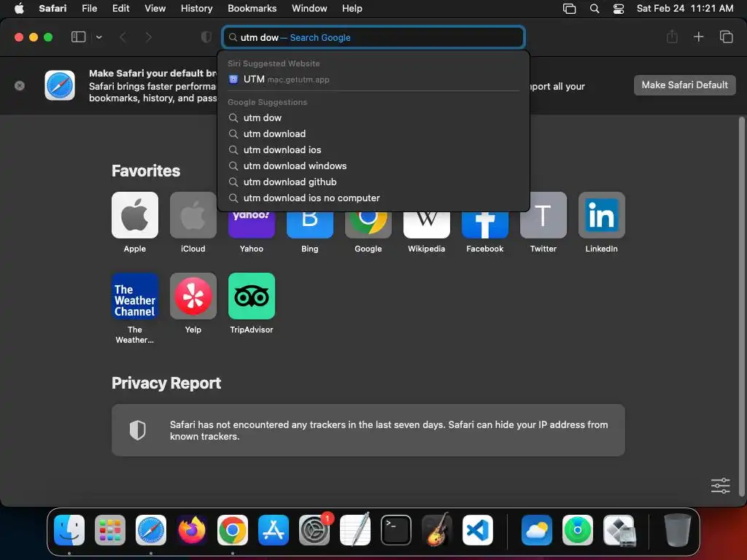The height and width of the screenshot is (560, 747).
Task: Open App Store from the Dock
Action: click(274, 530)
